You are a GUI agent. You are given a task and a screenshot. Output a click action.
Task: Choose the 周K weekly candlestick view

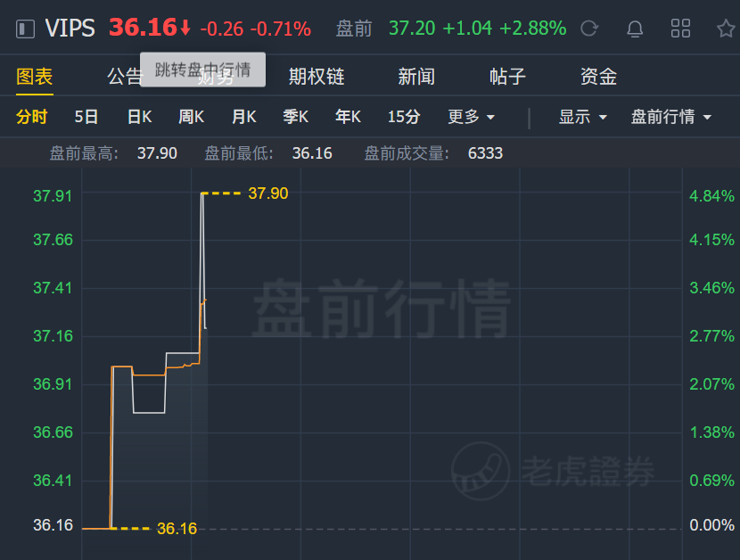[x=191, y=116]
